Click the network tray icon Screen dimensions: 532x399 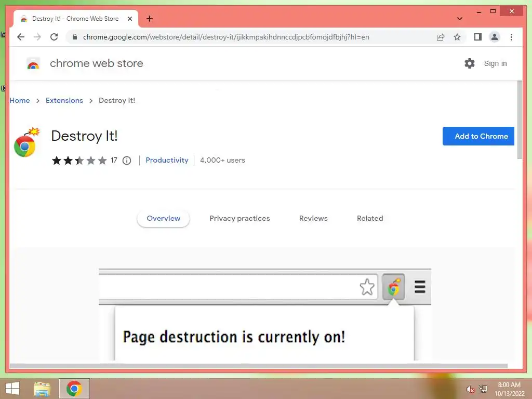pyautogui.click(x=483, y=389)
